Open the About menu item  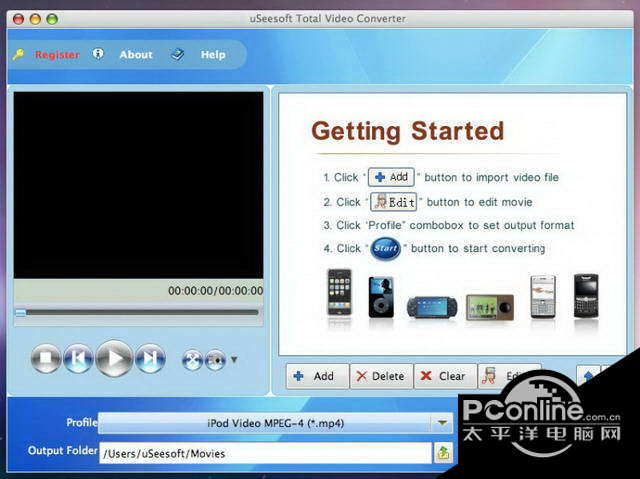(136, 55)
